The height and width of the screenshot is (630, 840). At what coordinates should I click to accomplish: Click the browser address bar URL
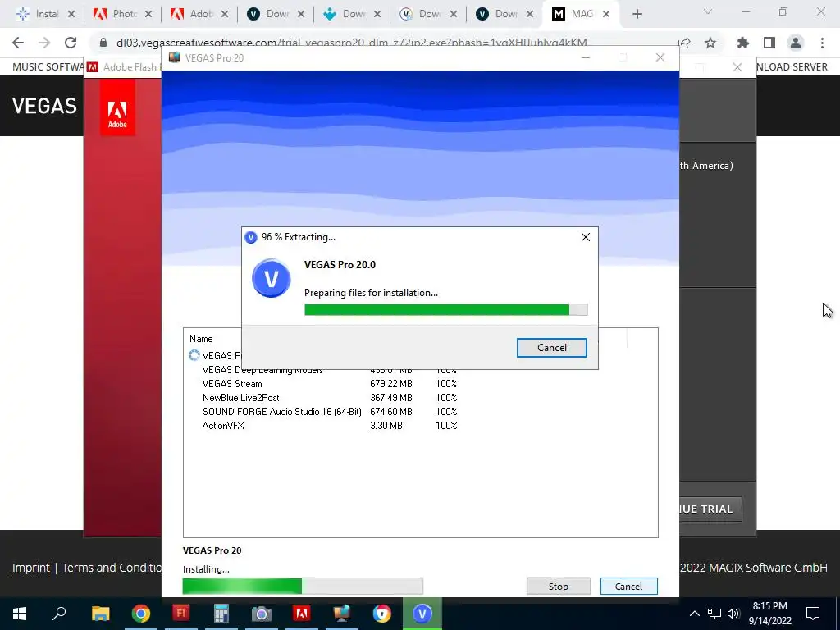click(351, 43)
